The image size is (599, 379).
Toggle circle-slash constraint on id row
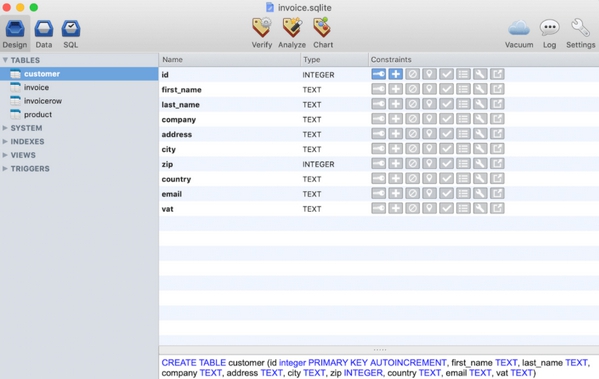[x=412, y=74]
